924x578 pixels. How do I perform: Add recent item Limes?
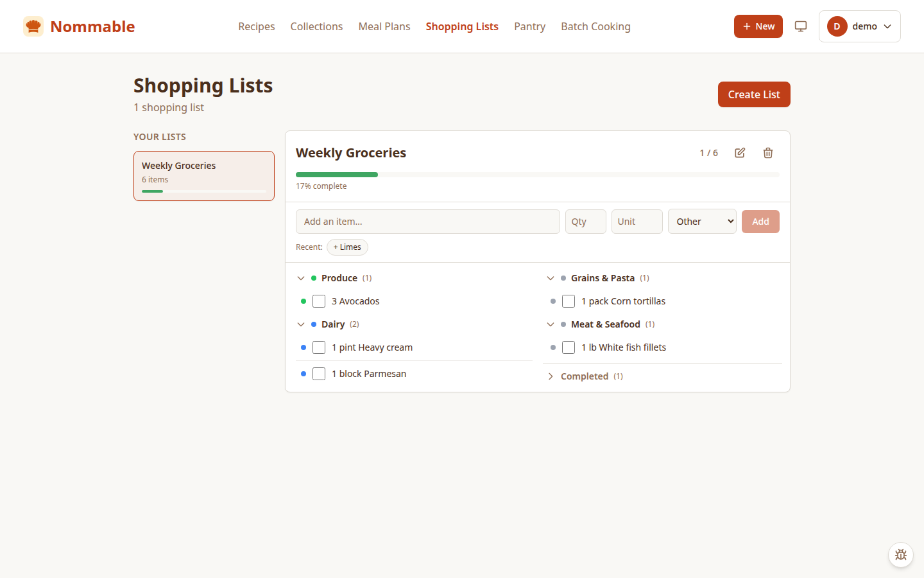coord(347,247)
